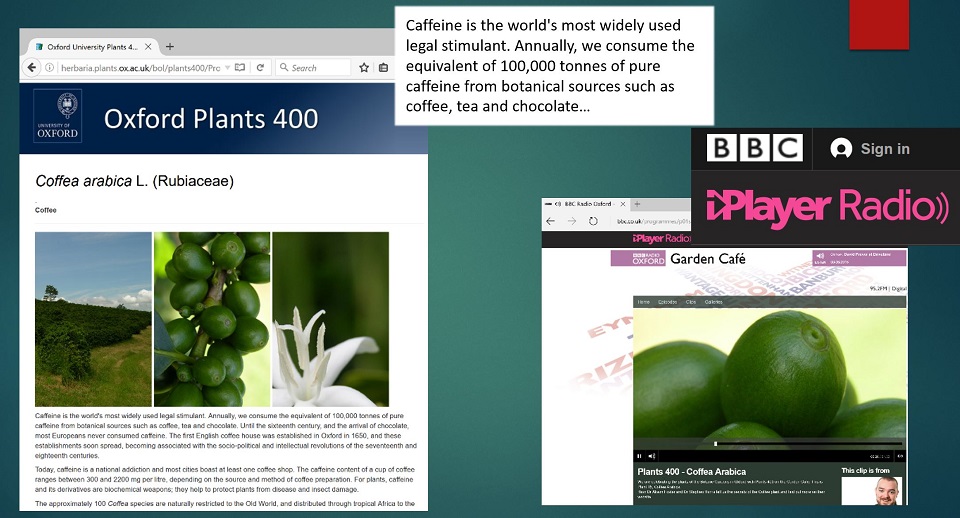
Task: Click the herbaria.plants.ox.ac.uk address field
Action: [x=140, y=67]
